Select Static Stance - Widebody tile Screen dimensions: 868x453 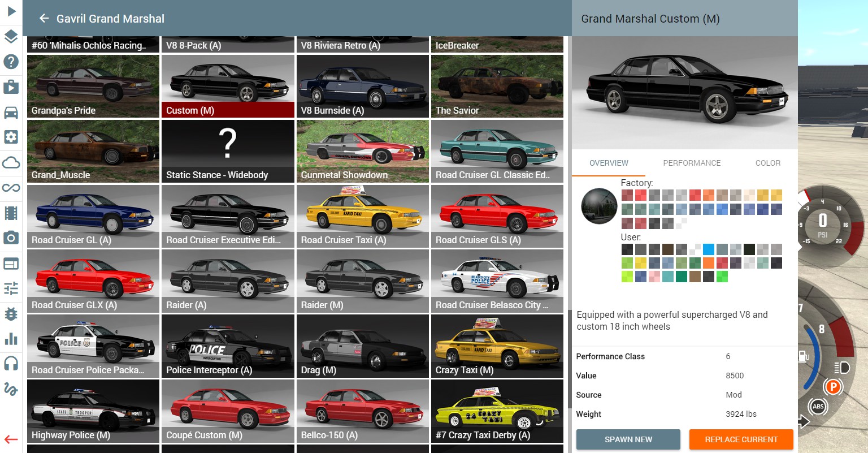(x=228, y=151)
